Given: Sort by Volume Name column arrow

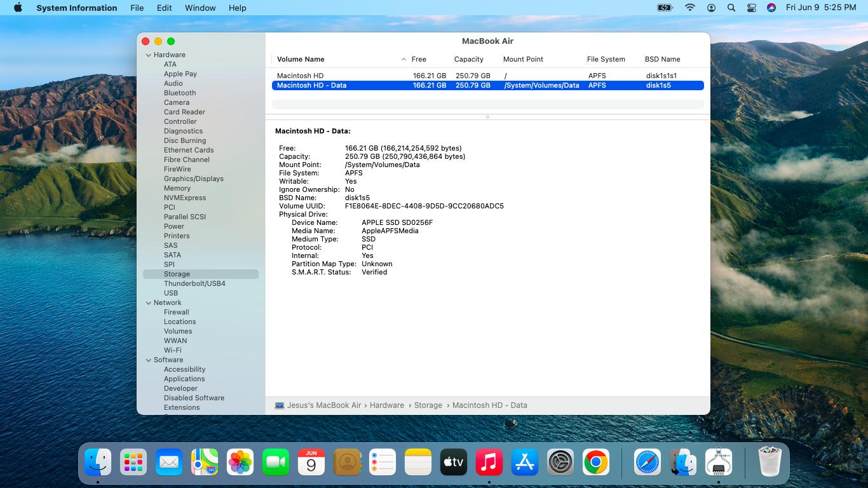Looking at the screenshot, I should tap(403, 59).
